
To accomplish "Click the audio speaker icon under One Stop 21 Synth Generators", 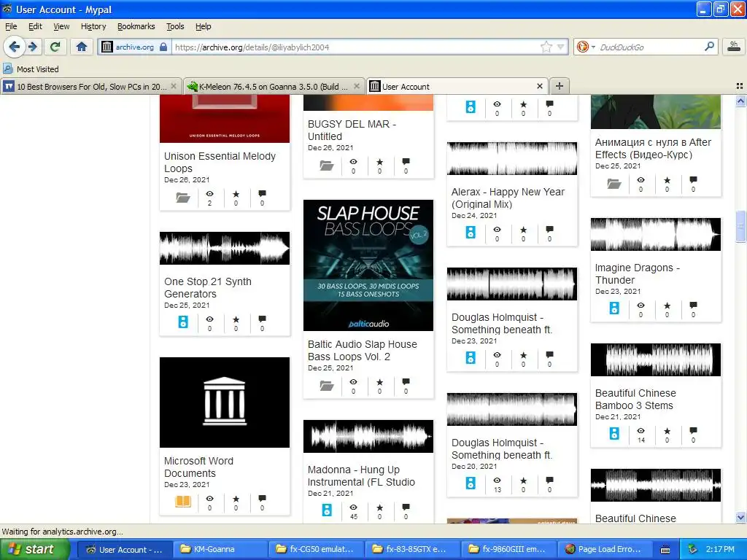I will [x=183, y=322].
